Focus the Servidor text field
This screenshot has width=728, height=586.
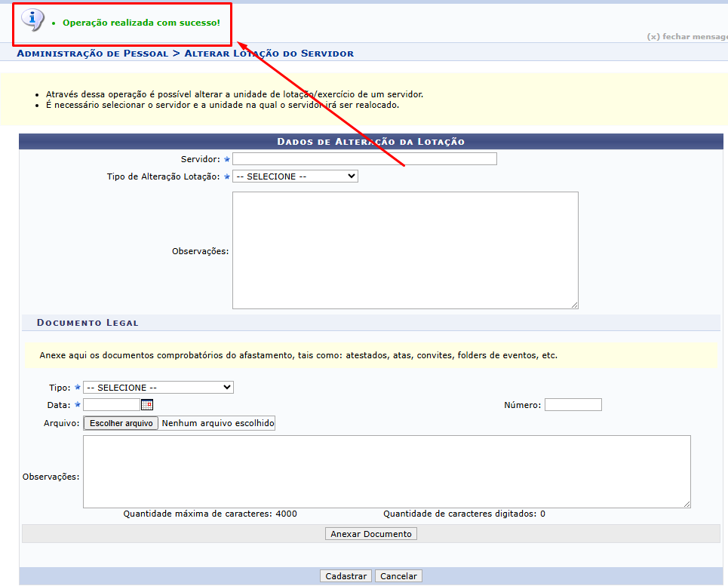[x=364, y=159]
